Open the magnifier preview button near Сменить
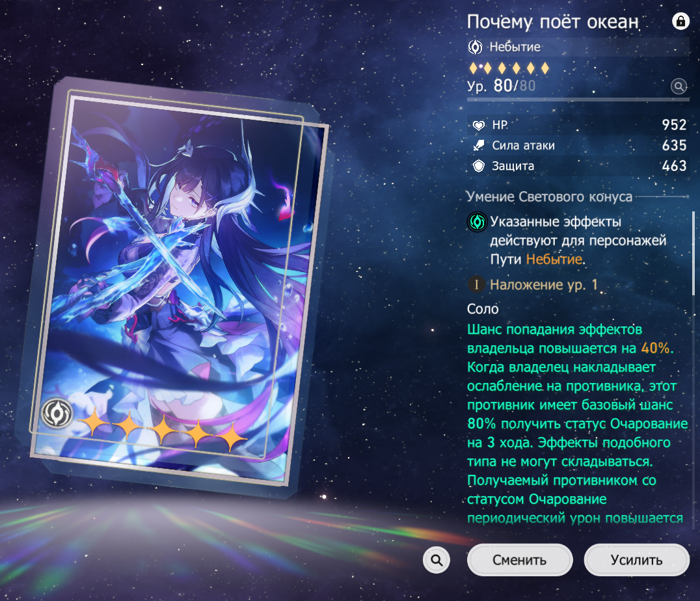Image resolution: width=700 pixels, height=601 pixels. pyautogui.click(x=436, y=560)
